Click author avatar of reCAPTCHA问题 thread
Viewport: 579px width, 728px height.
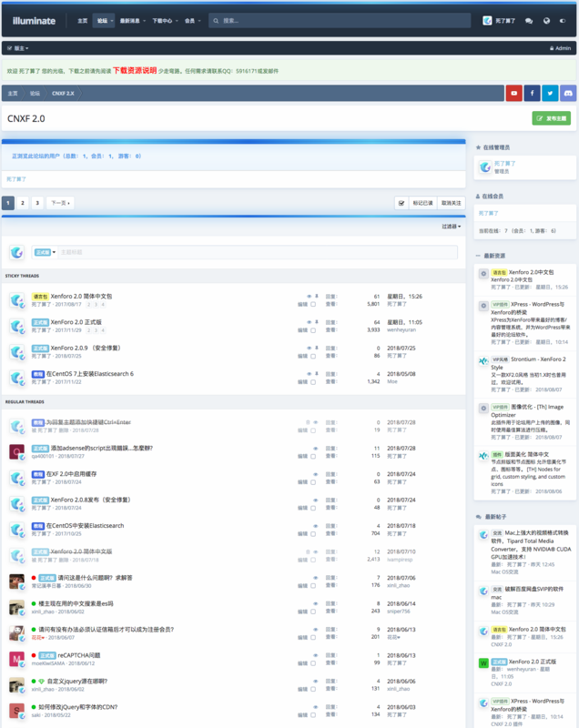(x=17, y=658)
